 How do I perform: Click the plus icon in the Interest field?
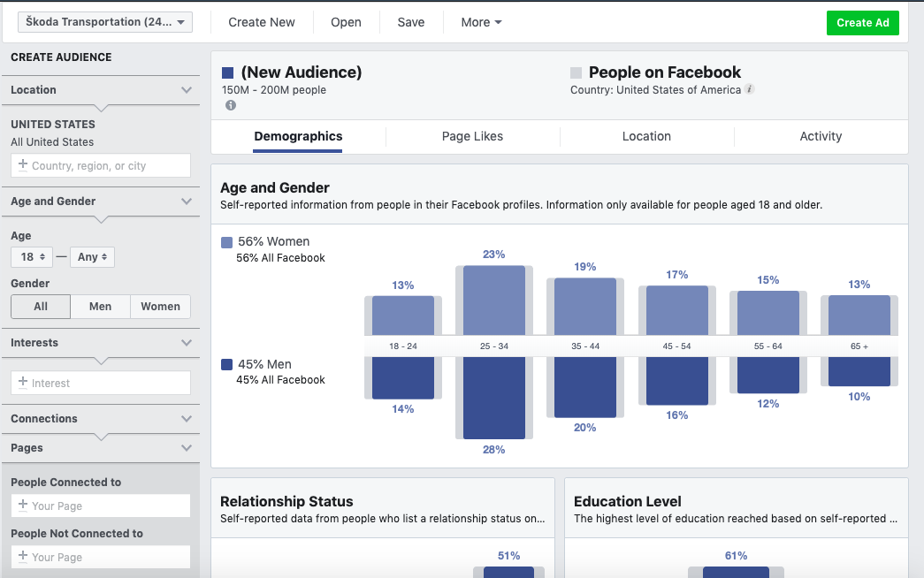[22, 383]
